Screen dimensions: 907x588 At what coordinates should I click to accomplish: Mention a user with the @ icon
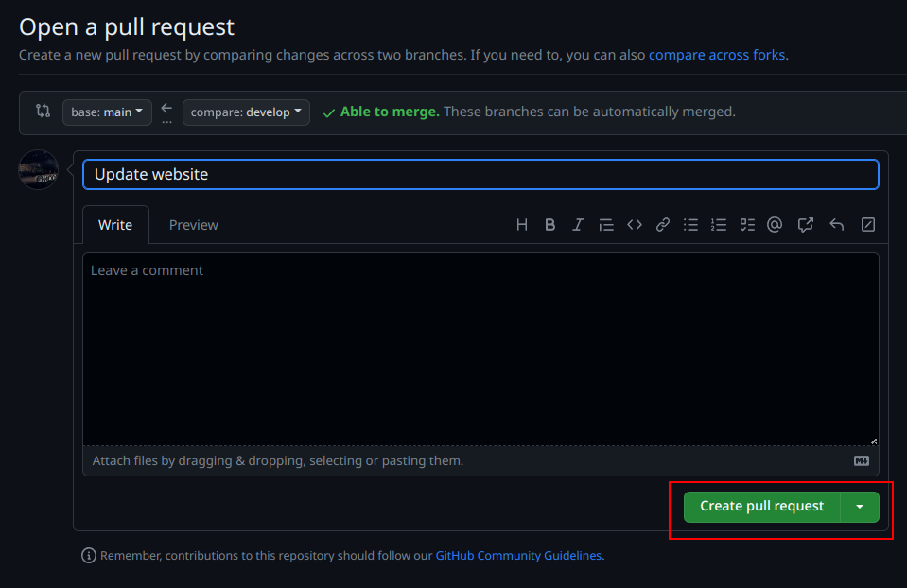click(x=775, y=225)
